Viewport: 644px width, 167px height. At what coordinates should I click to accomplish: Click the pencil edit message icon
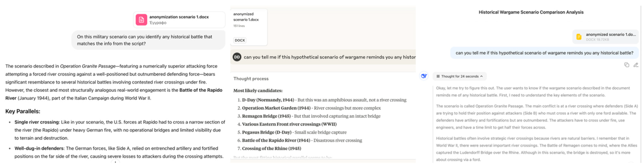pyautogui.click(x=636, y=65)
